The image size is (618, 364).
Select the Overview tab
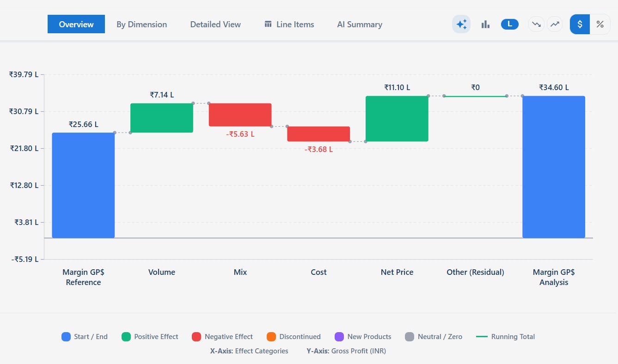[76, 24]
